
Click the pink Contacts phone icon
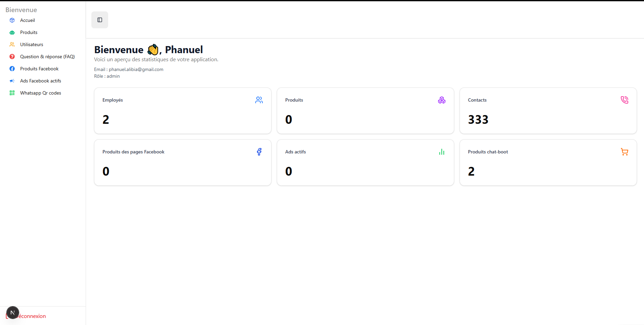tap(625, 100)
